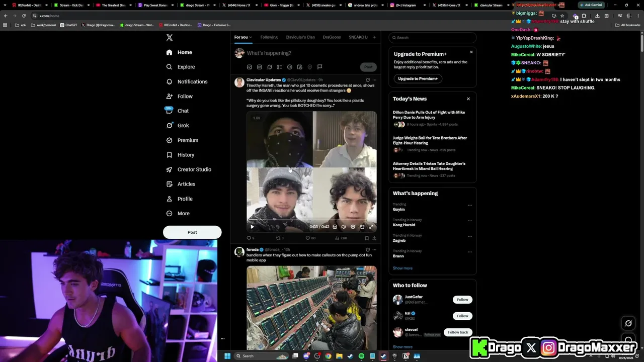Switch to the DraGoons tab
This screenshot has width=644, height=362.
click(x=332, y=37)
